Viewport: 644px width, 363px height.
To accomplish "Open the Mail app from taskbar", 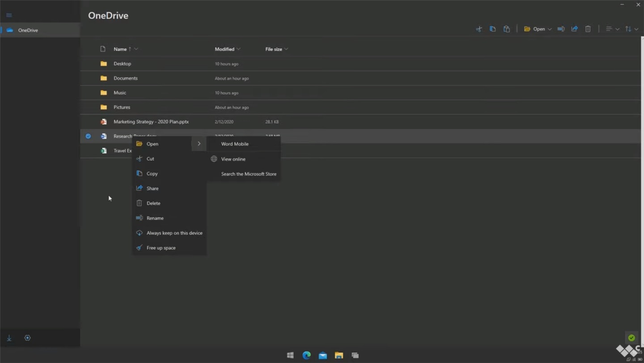I will (322, 355).
